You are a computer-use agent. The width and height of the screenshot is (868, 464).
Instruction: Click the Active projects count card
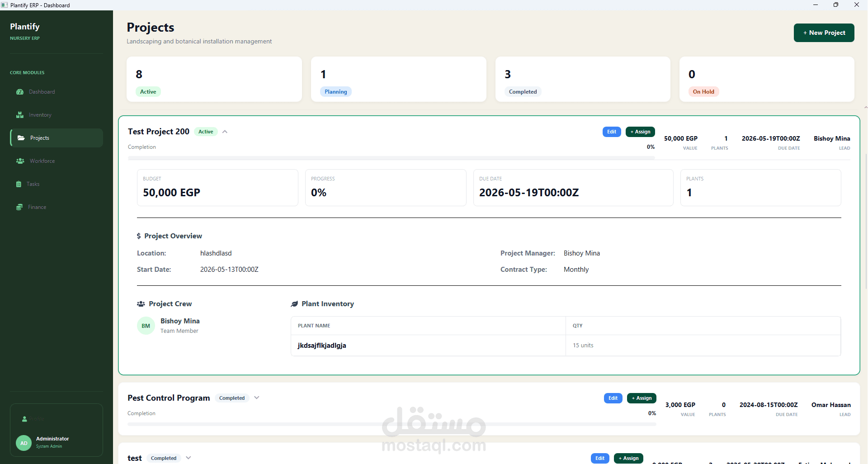214,79
